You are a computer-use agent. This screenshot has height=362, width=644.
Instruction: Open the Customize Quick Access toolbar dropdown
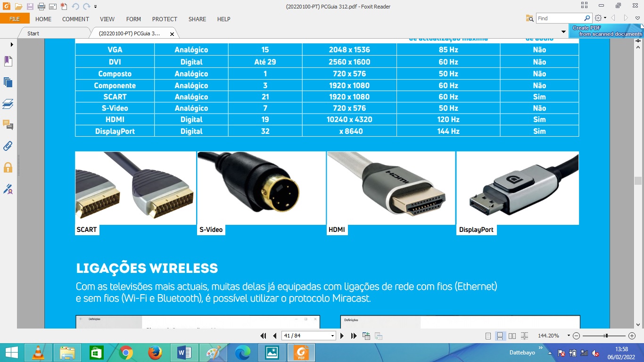[x=96, y=7]
